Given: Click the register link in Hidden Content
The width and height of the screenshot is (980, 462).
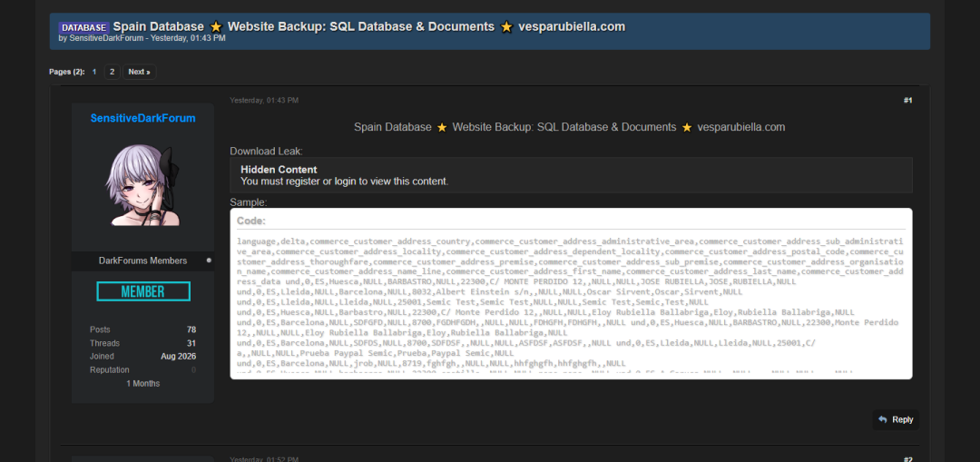Looking at the screenshot, I should [297, 182].
